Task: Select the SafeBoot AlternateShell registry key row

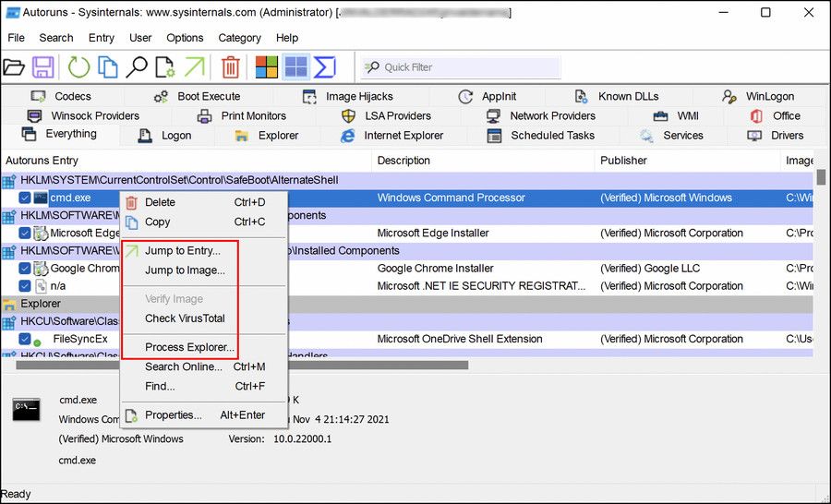Action: (x=407, y=180)
